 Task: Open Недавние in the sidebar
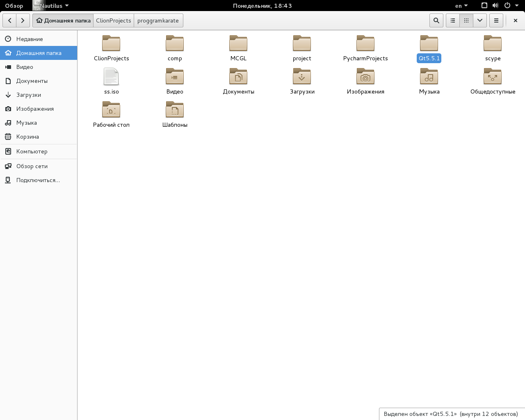[x=39, y=39]
